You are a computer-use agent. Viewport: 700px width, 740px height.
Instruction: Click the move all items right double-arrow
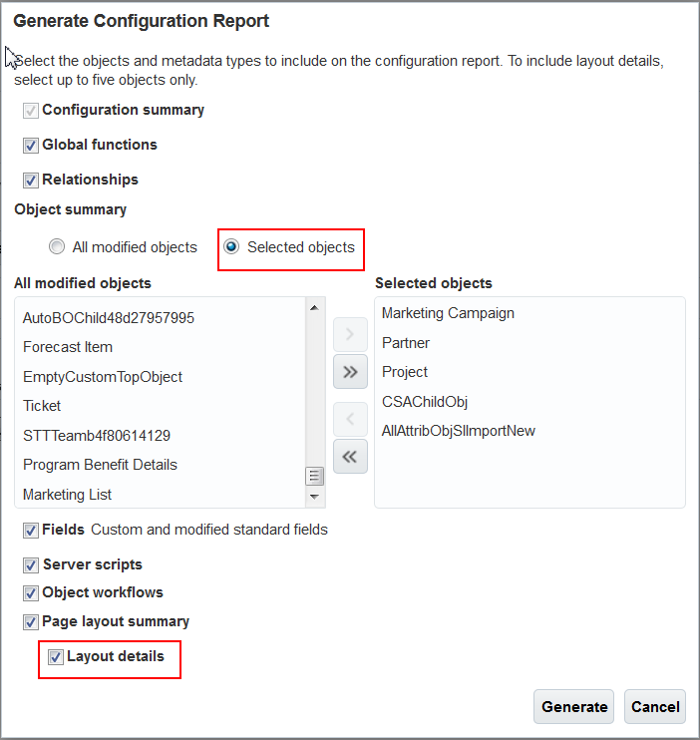coord(350,372)
